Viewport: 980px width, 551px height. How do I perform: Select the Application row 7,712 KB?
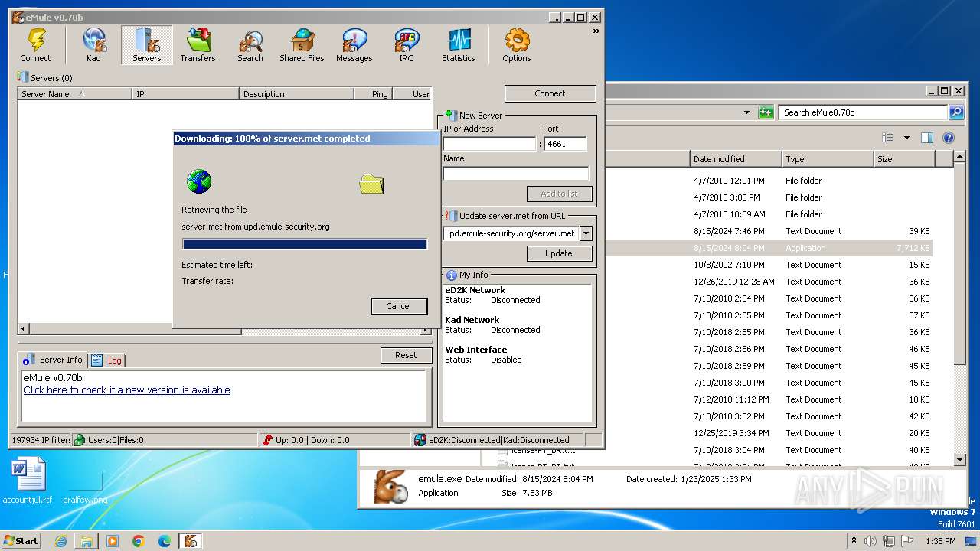click(x=767, y=248)
